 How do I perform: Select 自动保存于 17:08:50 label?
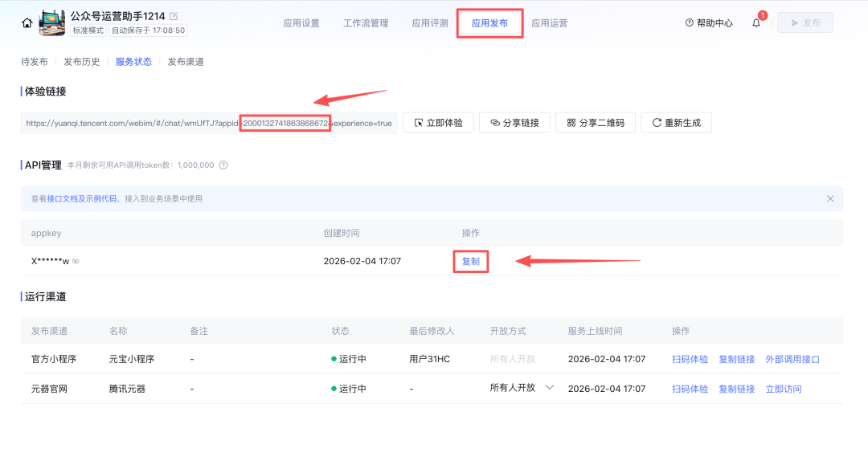point(148,31)
